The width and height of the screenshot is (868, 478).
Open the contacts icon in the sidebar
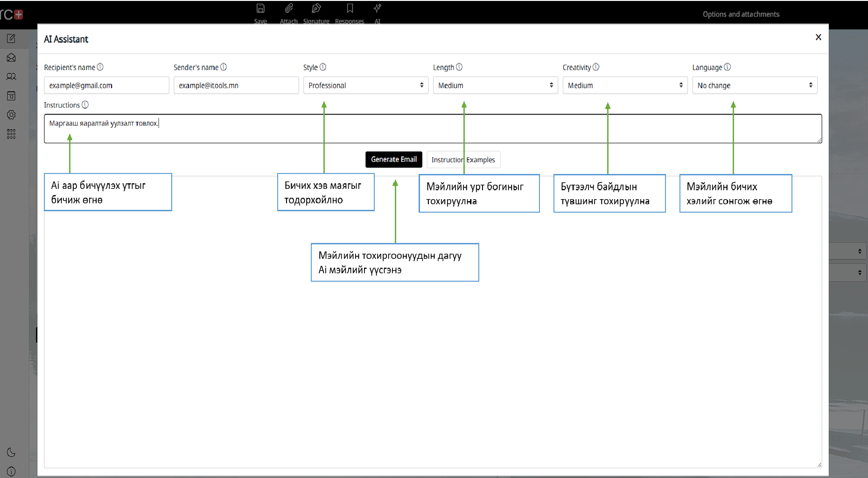(11, 76)
